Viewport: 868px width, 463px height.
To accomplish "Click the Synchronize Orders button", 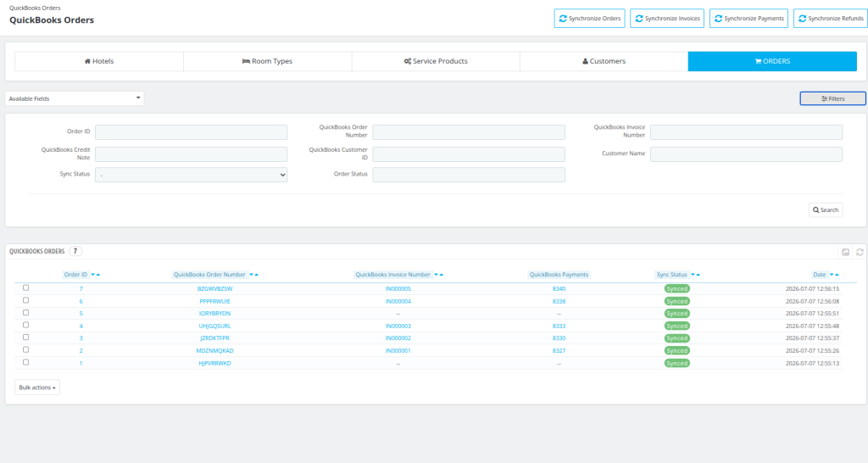I will coord(590,19).
